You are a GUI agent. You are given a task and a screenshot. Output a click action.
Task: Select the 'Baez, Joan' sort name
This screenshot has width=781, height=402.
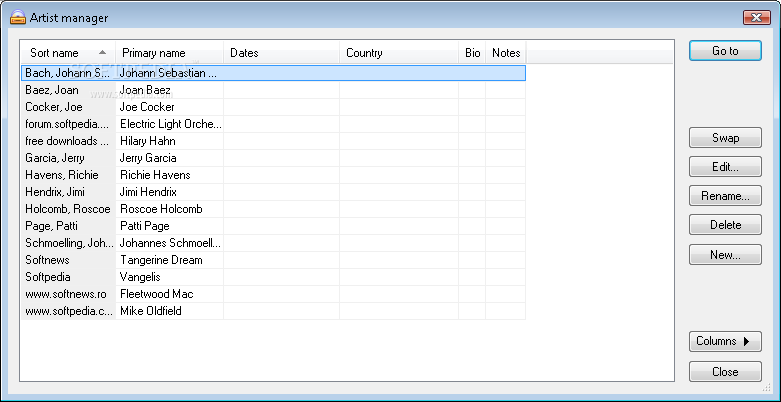pos(52,90)
